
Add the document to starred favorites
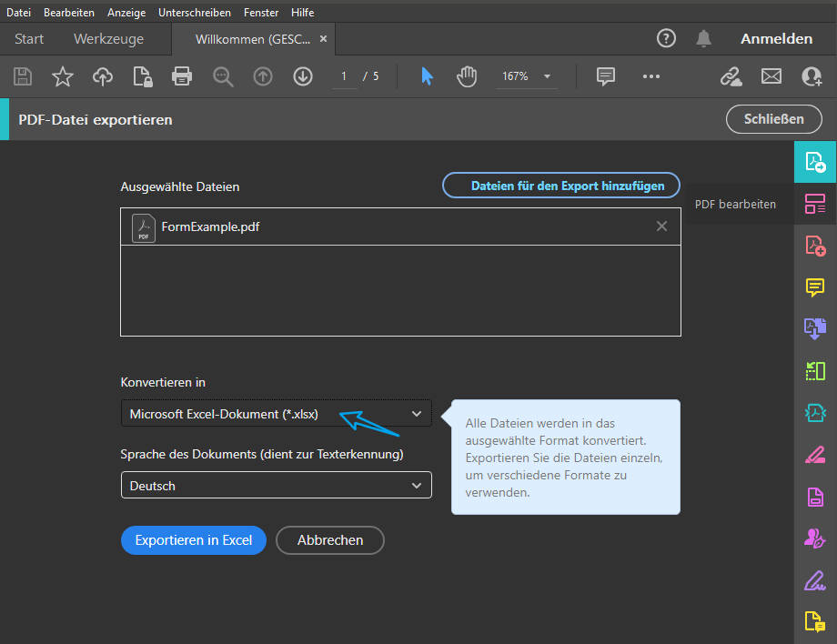(63, 76)
